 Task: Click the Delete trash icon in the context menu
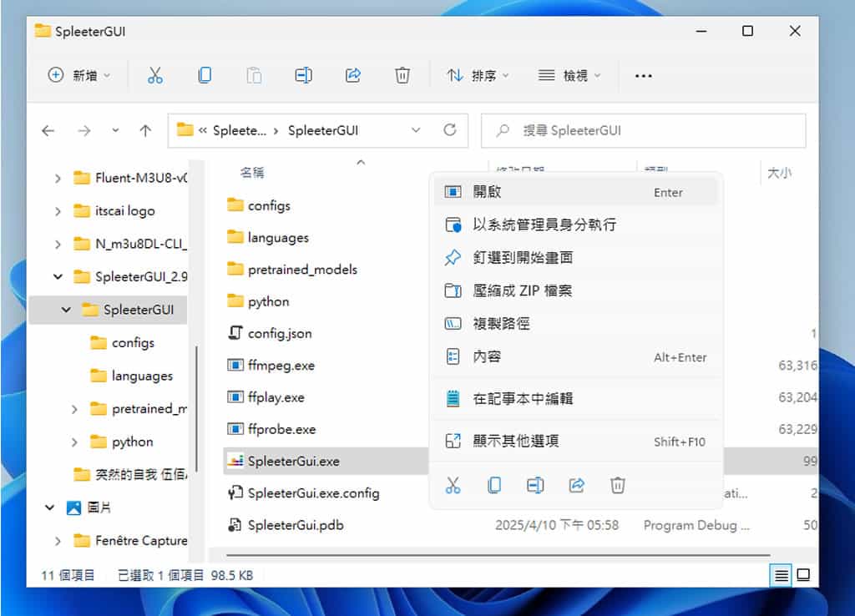(617, 485)
